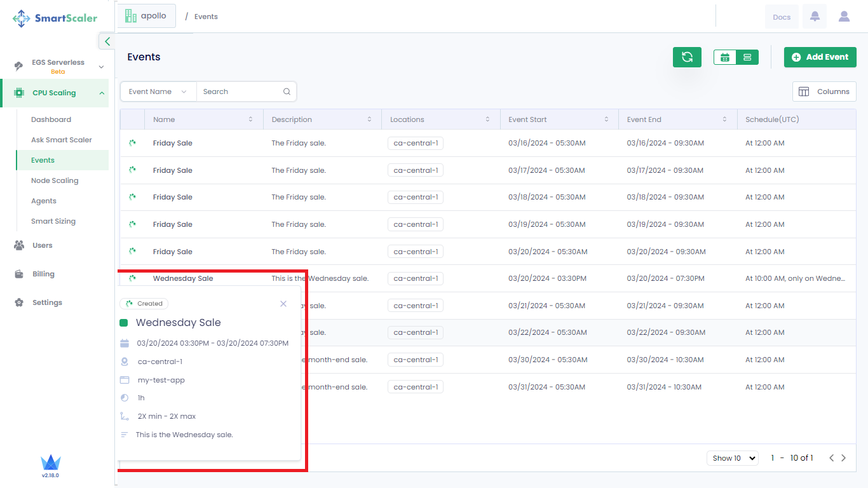The image size is (868, 488).
Task: Go to Smart Sizing page
Action: point(53,221)
